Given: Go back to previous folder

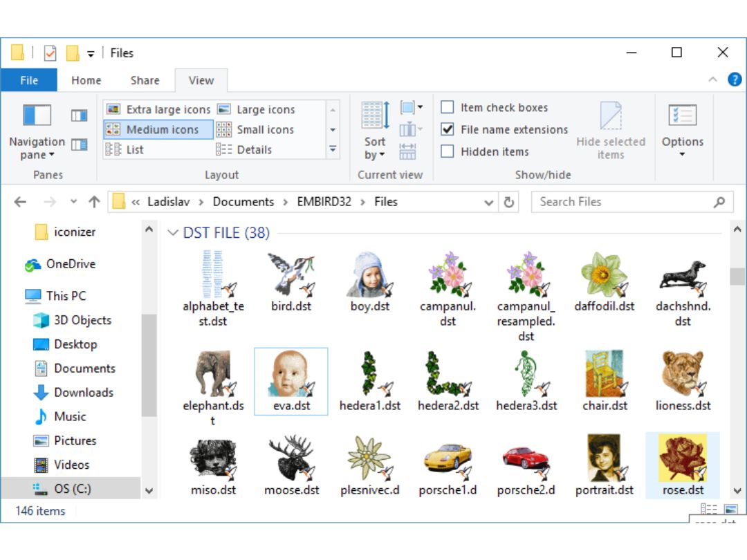Looking at the screenshot, I should tap(21, 202).
